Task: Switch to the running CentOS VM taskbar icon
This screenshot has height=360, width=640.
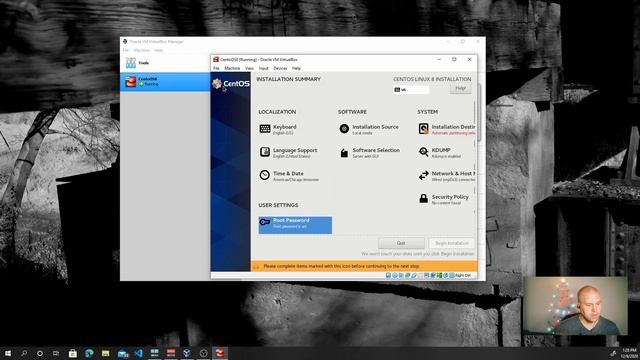Action: [x=220, y=353]
